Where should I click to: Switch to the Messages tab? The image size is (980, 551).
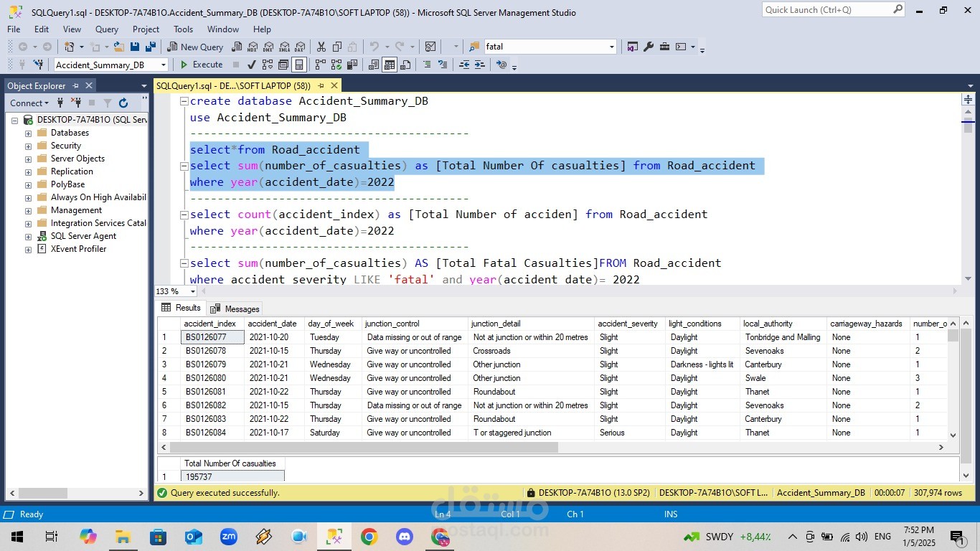[x=235, y=309]
